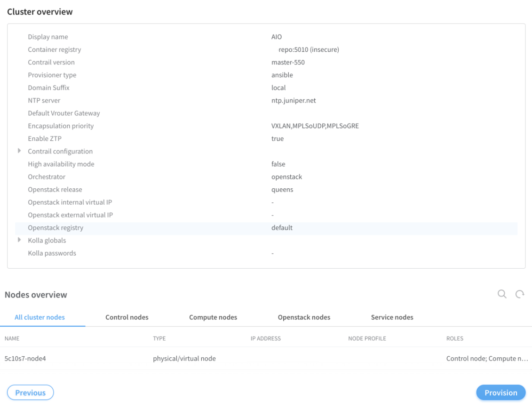The width and height of the screenshot is (532, 409).
Task: Click the Provision button
Action: point(500,393)
